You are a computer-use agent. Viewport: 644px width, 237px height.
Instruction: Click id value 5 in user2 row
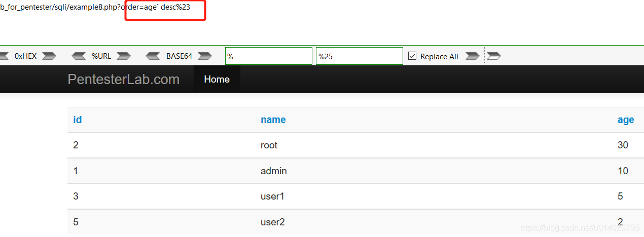[76, 222]
